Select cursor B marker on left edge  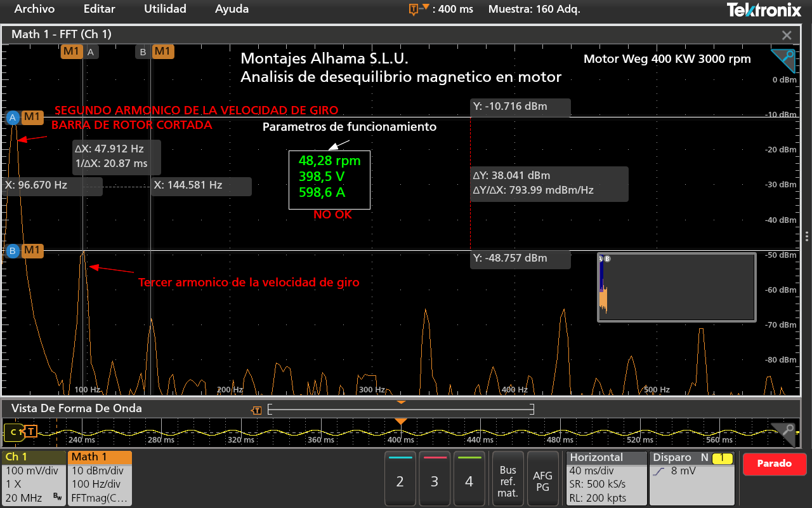tap(12, 251)
